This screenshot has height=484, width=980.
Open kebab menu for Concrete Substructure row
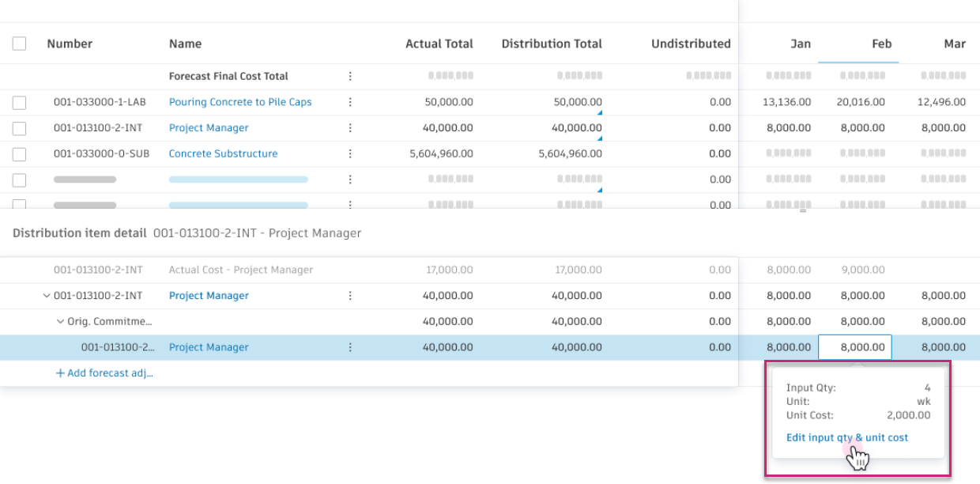coord(350,154)
